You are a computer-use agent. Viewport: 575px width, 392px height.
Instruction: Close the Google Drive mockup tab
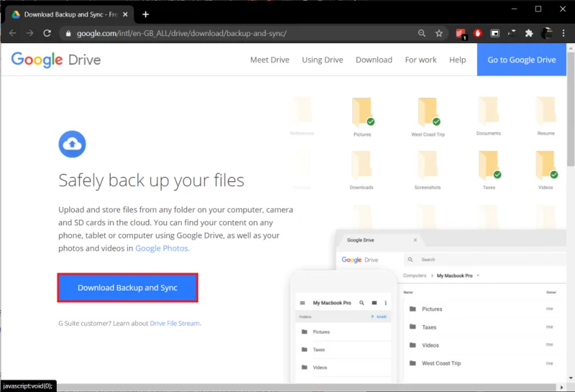[x=415, y=240]
